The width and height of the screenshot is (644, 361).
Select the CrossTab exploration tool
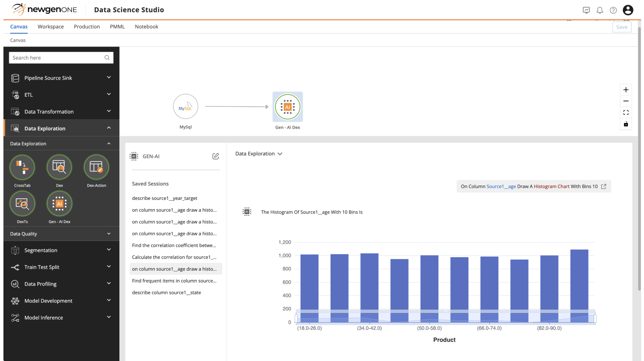22,167
